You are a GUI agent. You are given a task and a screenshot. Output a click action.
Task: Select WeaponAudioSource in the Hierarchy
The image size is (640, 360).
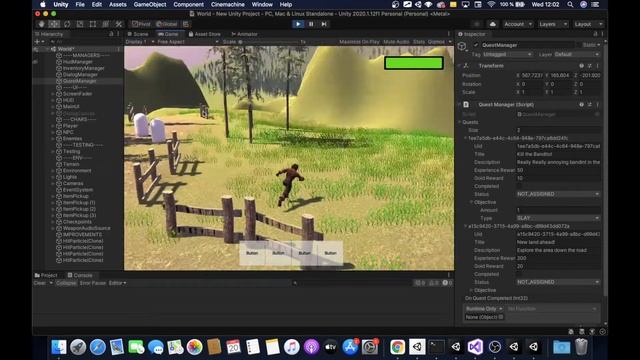pyautogui.click(x=86, y=228)
